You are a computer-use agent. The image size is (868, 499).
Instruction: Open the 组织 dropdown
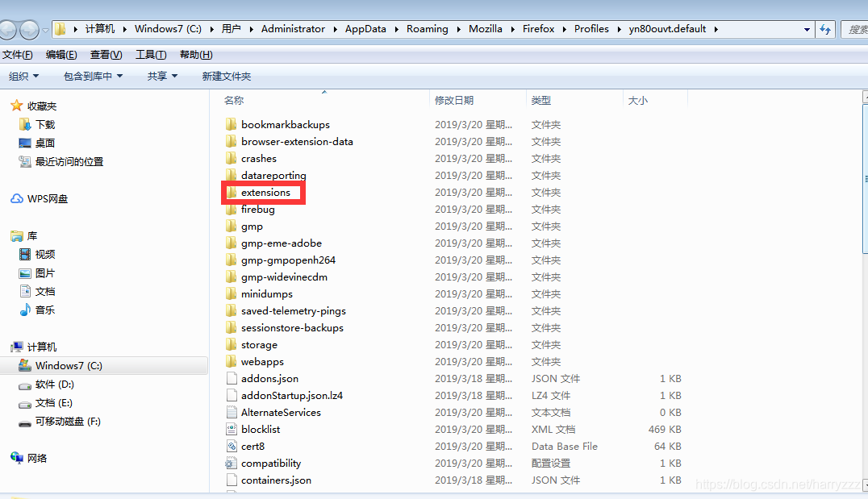(24, 76)
